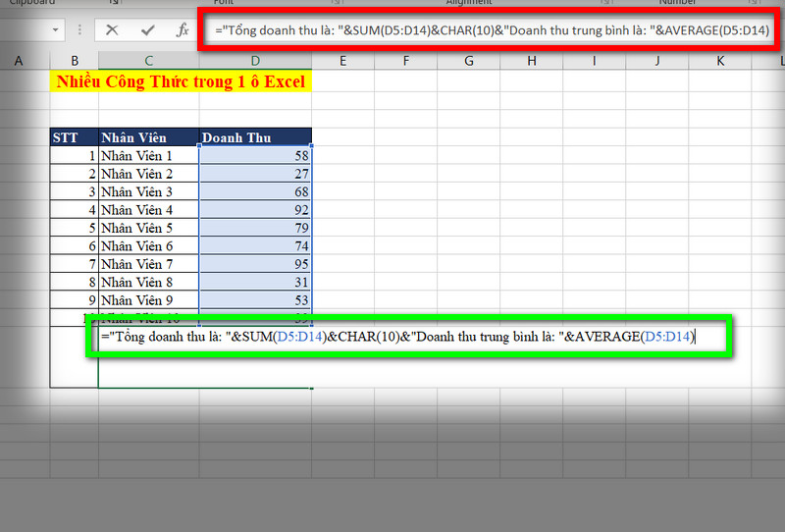Select cell 'Nhân Viên 1'
The height and width of the screenshot is (532, 785).
point(149,156)
